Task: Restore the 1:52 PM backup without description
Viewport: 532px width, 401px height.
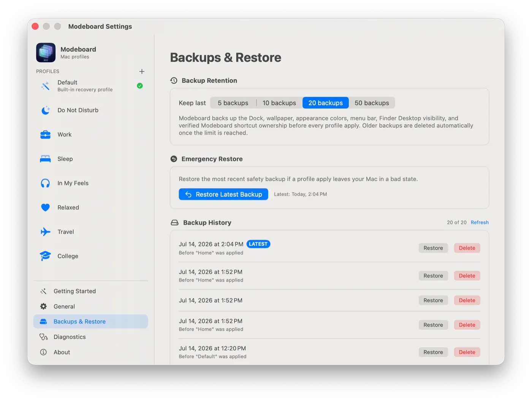Action: [x=433, y=300]
